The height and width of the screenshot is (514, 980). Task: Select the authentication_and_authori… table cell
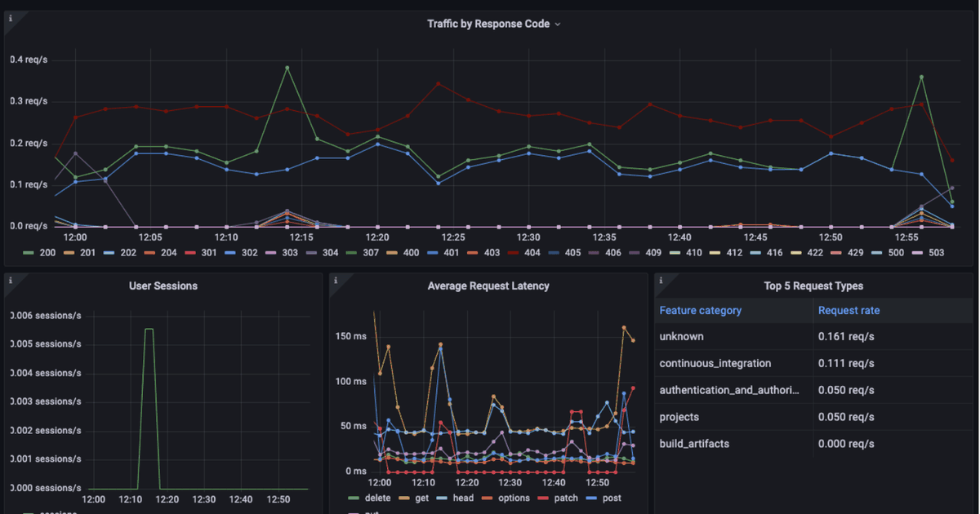pos(733,390)
